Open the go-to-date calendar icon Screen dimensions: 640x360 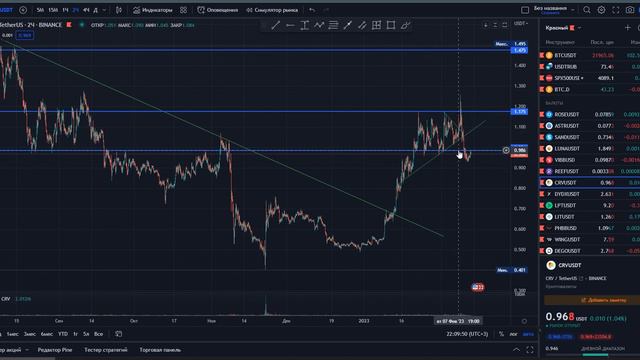pyautogui.click(x=118, y=334)
